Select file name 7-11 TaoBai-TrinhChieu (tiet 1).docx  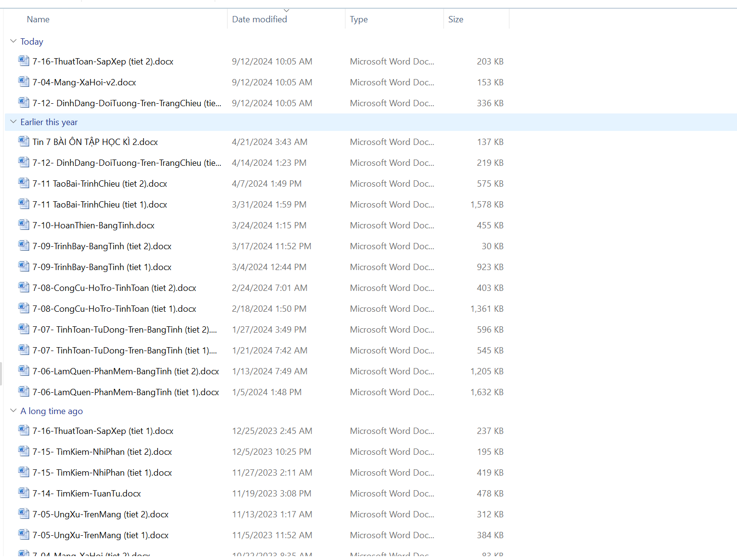[100, 205]
